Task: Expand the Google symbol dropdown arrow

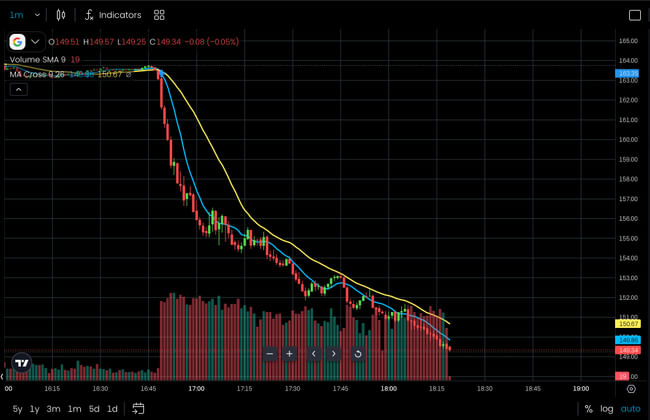Action: 36,42
